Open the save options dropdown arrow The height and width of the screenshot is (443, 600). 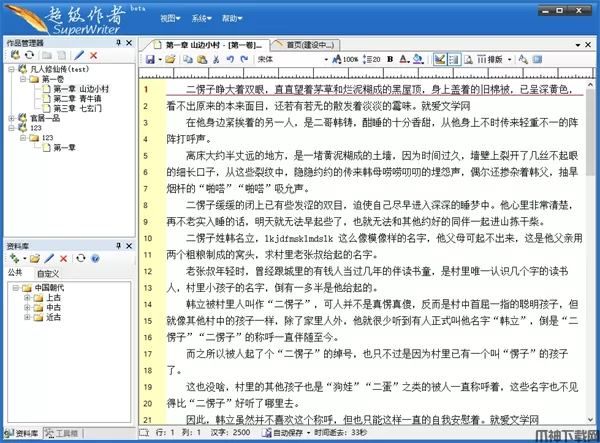[160, 60]
